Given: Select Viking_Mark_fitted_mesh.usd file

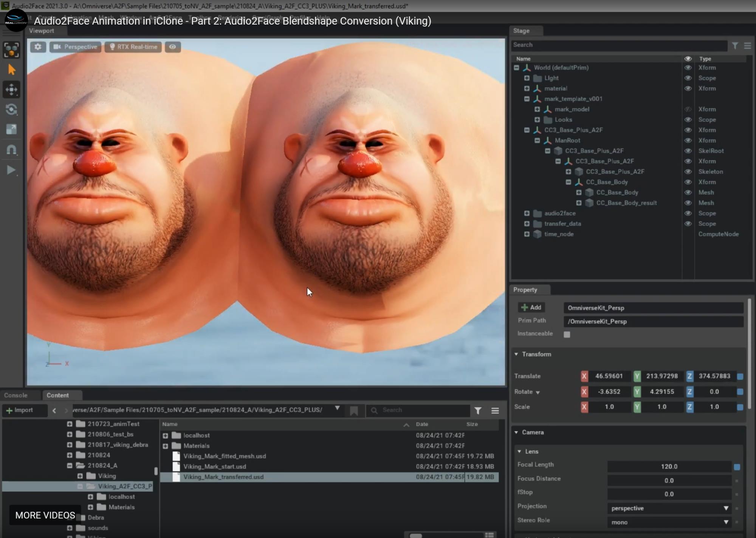Looking at the screenshot, I should tap(329, 456).
